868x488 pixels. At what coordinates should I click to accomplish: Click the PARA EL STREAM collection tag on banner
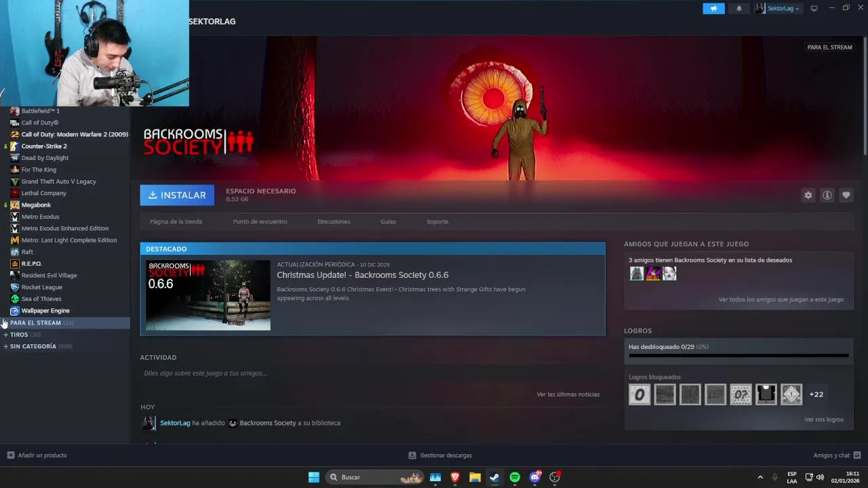coord(829,47)
